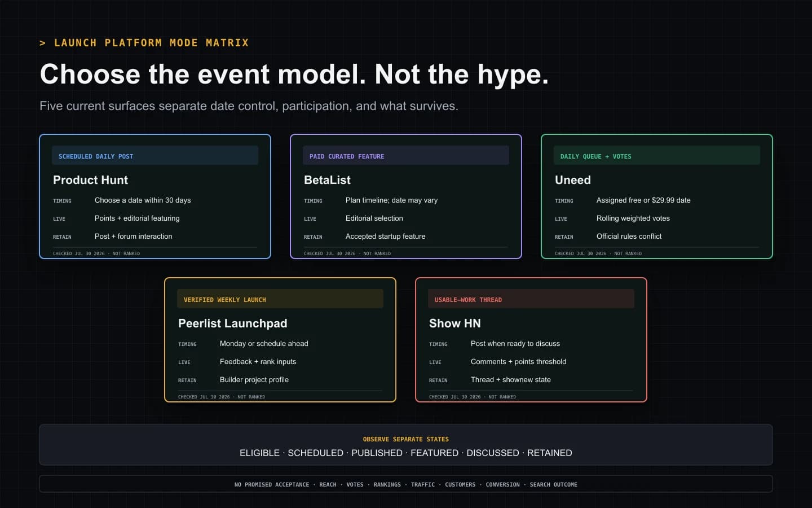Click 'Choose a date within 30 days'
Image resolution: width=812 pixels, height=508 pixels.
coord(143,200)
